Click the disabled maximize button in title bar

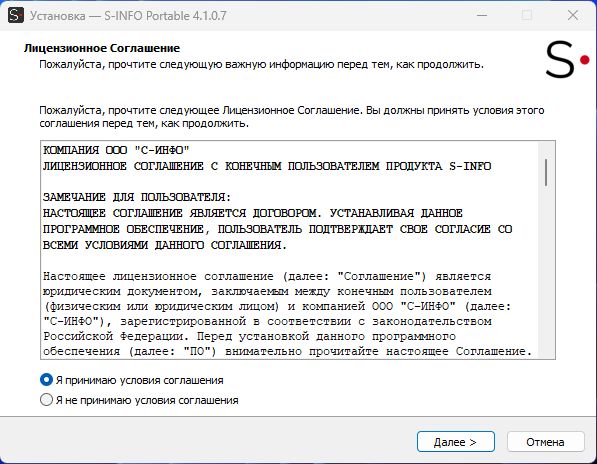pyautogui.click(x=527, y=16)
